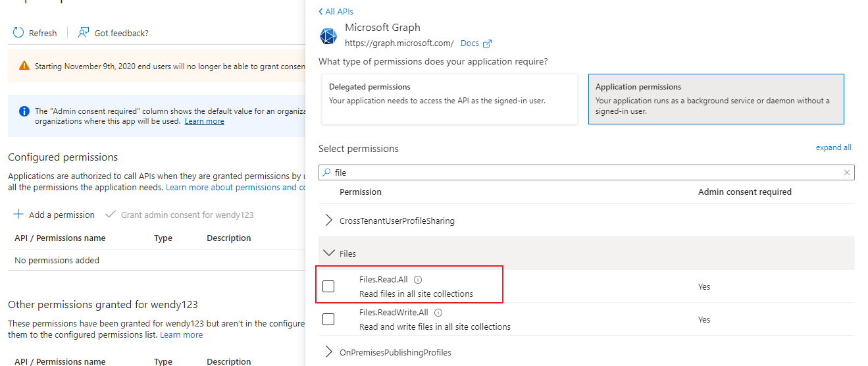Open the Docs external link icon
Screen dimensions: 868x366
pyautogui.click(x=487, y=44)
